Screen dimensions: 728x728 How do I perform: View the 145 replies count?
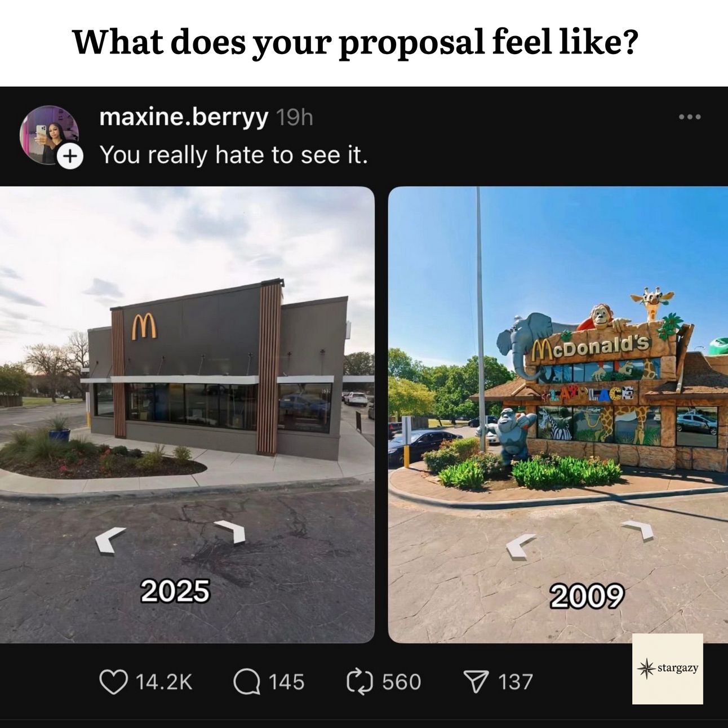point(286,682)
